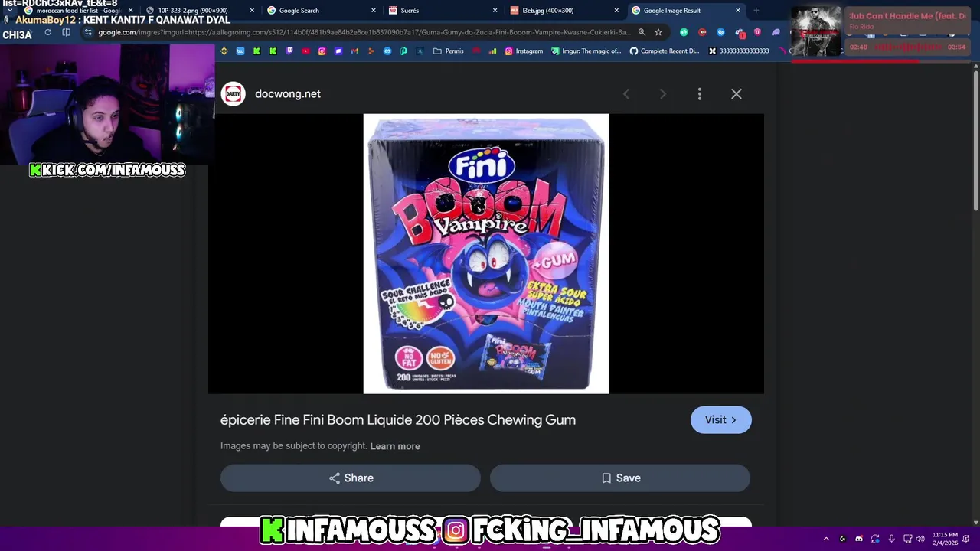Open the Twitch bookmark icon
The height and width of the screenshot is (551, 980).
(289, 51)
